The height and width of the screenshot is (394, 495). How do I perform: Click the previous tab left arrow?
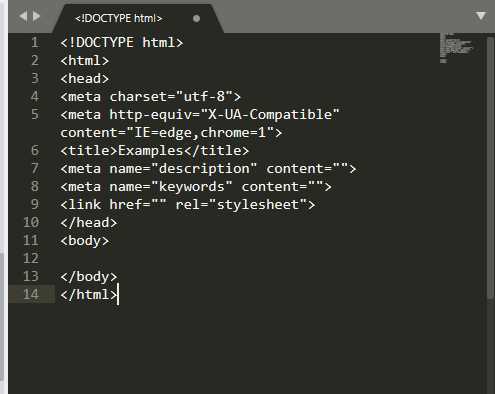click(x=23, y=16)
